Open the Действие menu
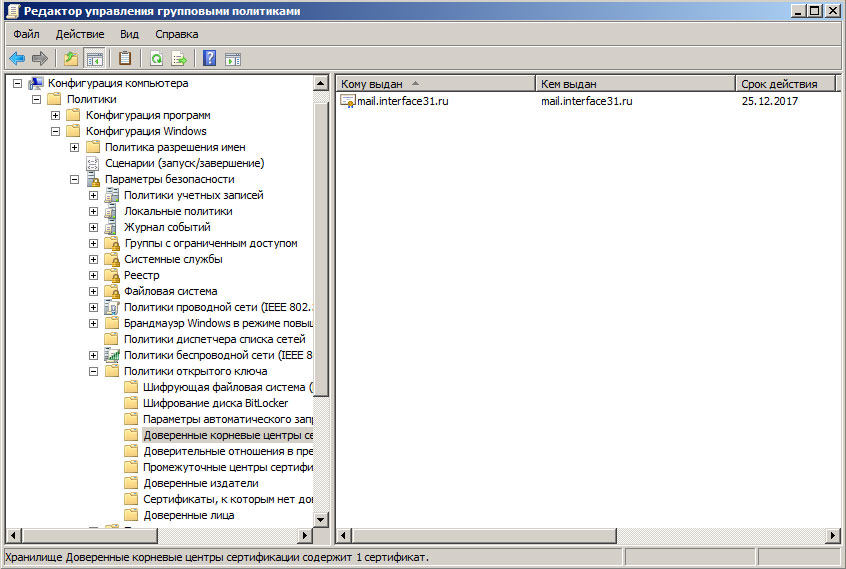The height and width of the screenshot is (569, 846). [x=80, y=34]
